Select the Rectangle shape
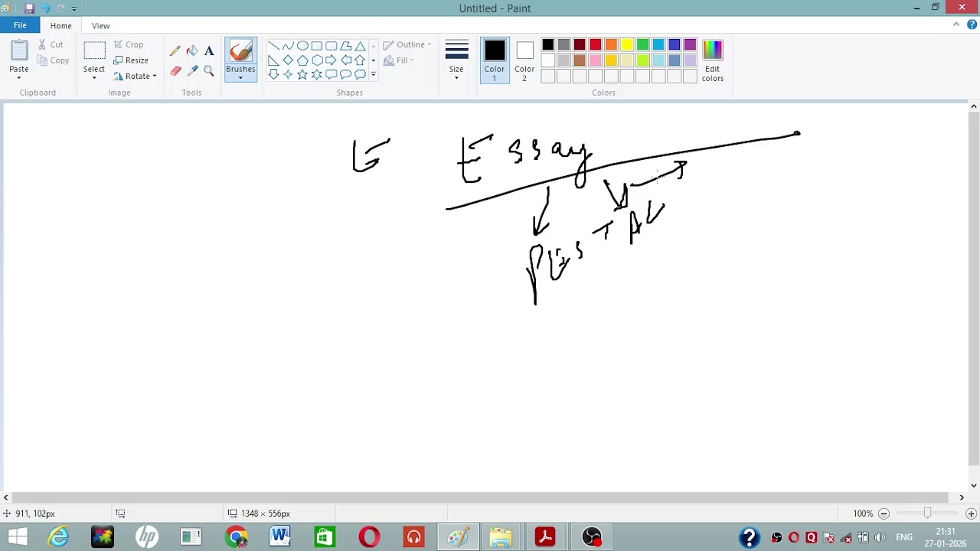 click(x=317, y=46)
